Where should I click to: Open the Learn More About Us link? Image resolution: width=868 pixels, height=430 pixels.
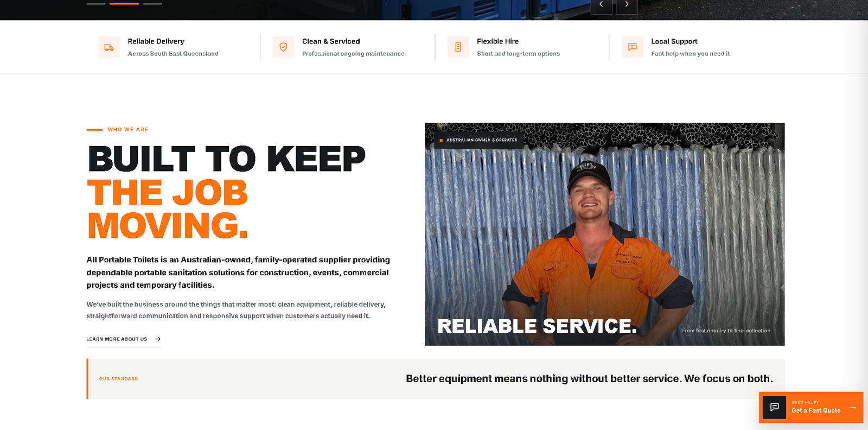coord(124,339)
